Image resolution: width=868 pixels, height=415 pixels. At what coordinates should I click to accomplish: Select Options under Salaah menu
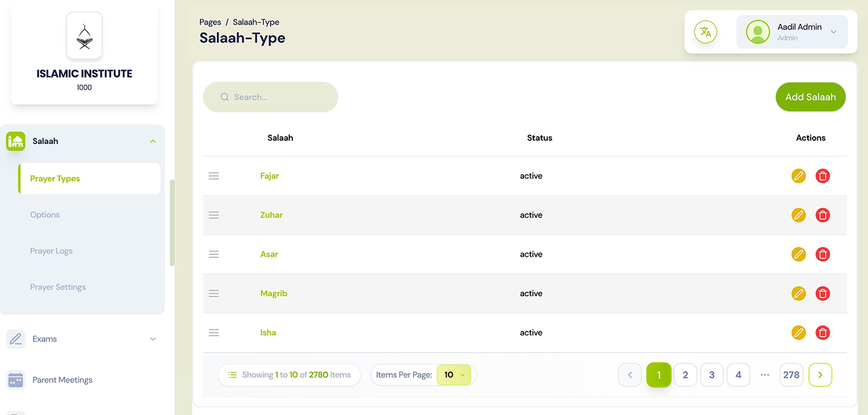[x=45, y=215]
